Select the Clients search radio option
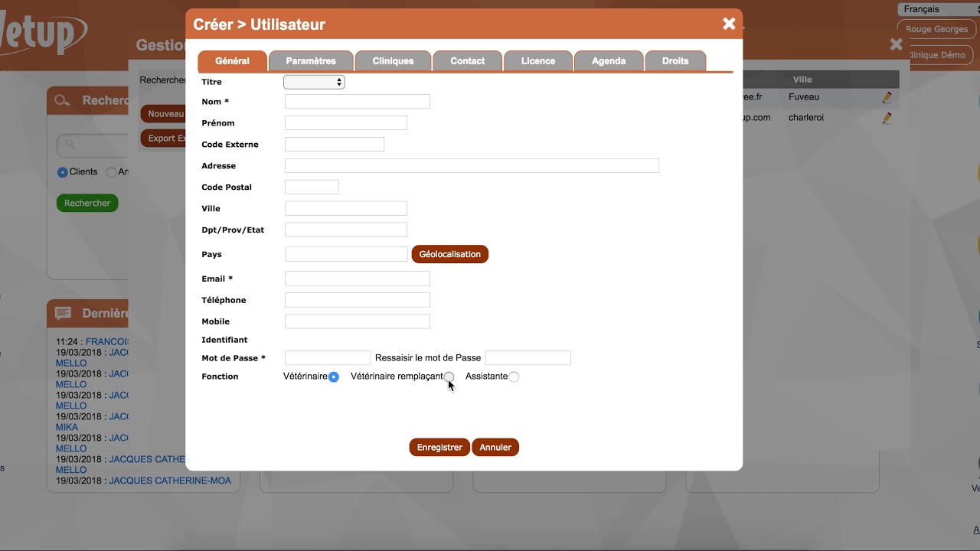Viewport: 980px width, 551px height. (62, 172)
